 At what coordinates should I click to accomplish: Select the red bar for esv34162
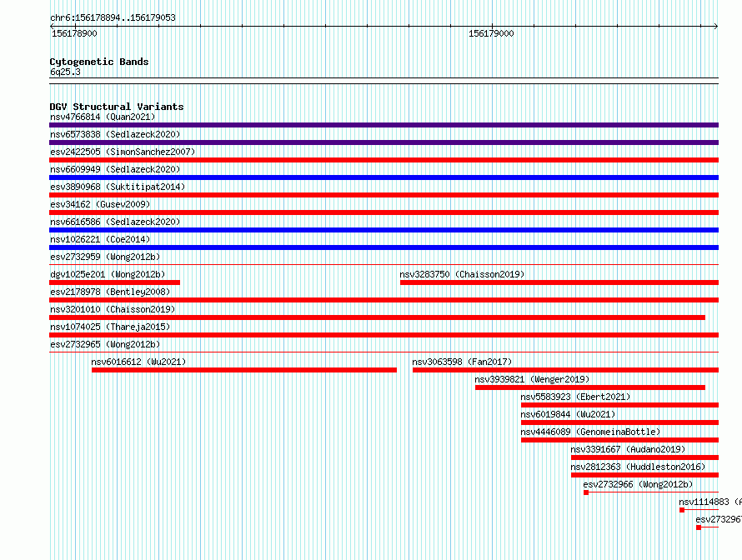[384, 212]
